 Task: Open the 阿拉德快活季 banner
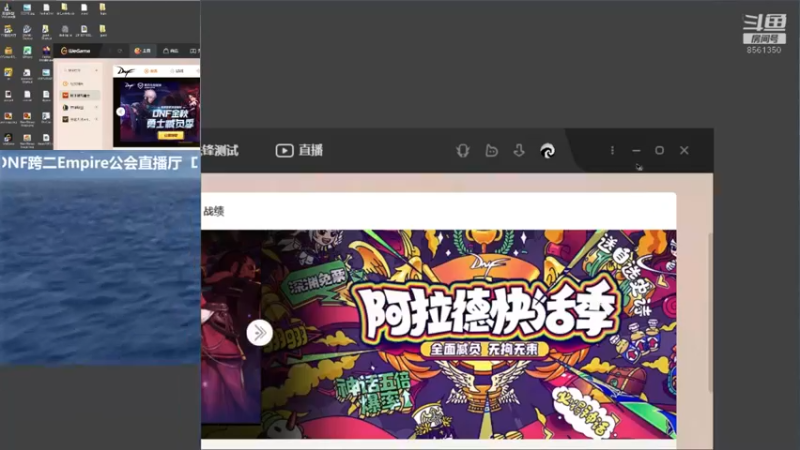tap(469, 334)
